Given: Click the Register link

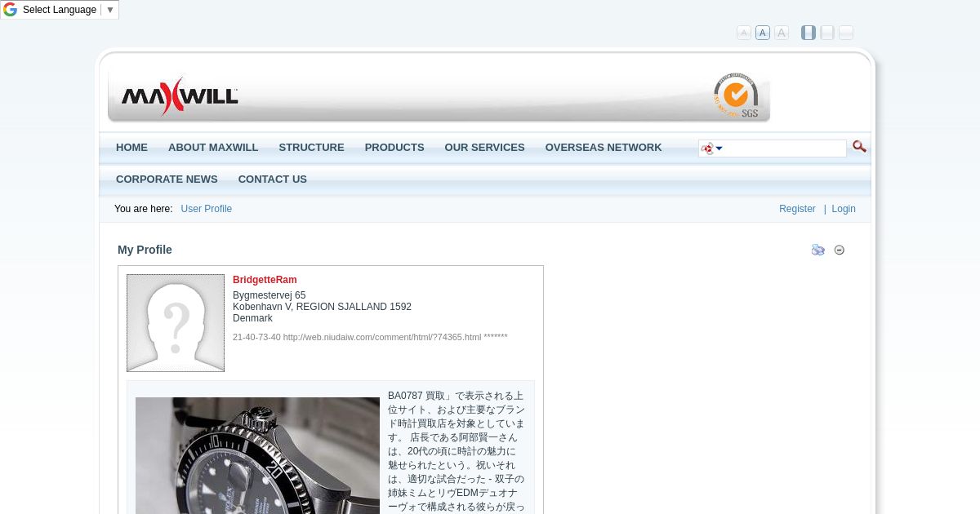Looking at the screenshot, I should [x=797, y=209].
